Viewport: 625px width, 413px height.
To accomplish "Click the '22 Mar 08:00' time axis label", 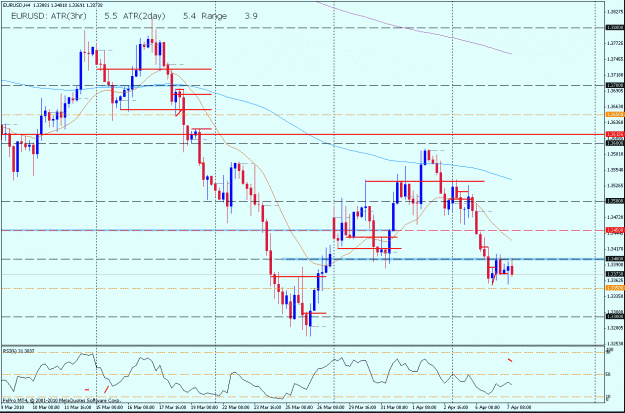I will pos(236,407).
